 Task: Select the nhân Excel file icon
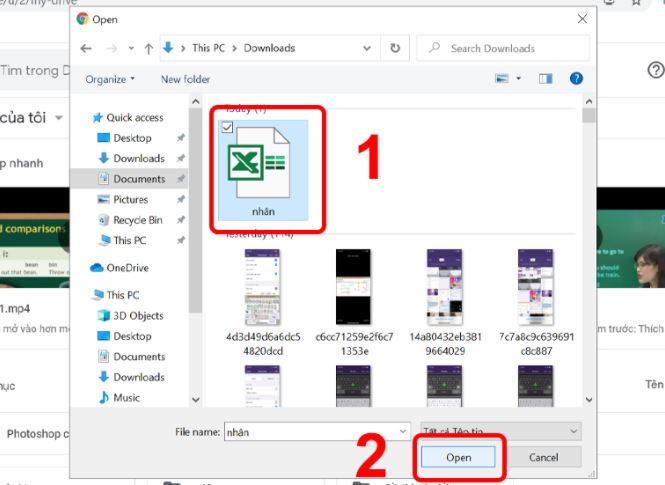tap(259, 163)
